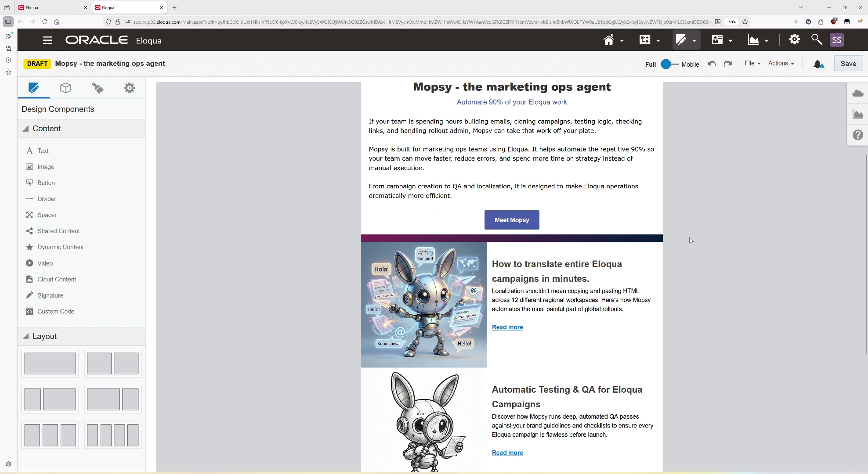
Task: Open browser sidebar settings gear at bottom-left
Action: click(8, 464)
